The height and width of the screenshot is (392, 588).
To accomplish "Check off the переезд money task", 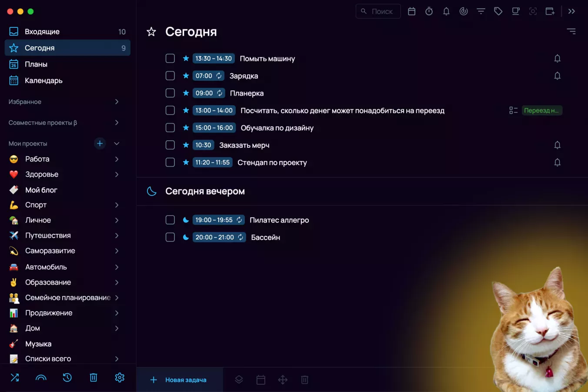I will (170, 110).
